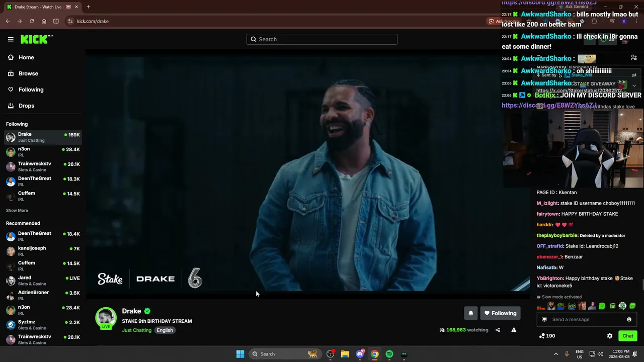Viewport: 644px width, 362px height.
Task: Click the Nafisatb chat username
Action: 546,268
